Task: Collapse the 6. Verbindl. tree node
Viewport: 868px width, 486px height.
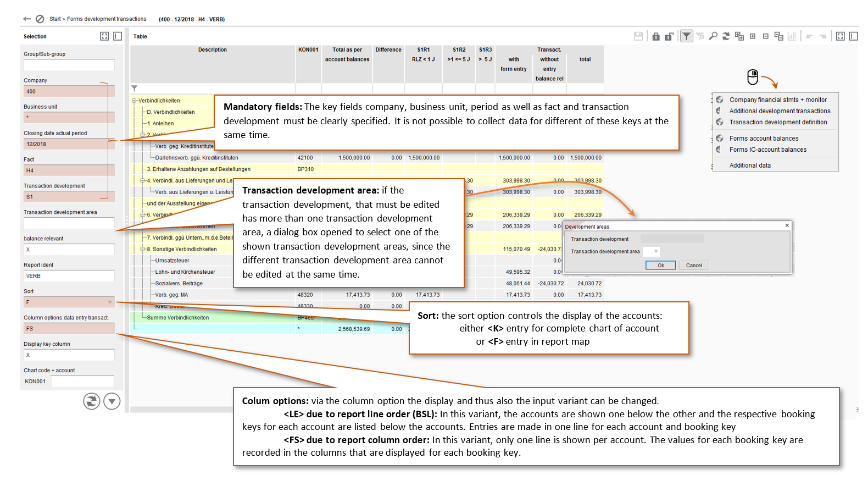Action: click(x=142, y=215)
